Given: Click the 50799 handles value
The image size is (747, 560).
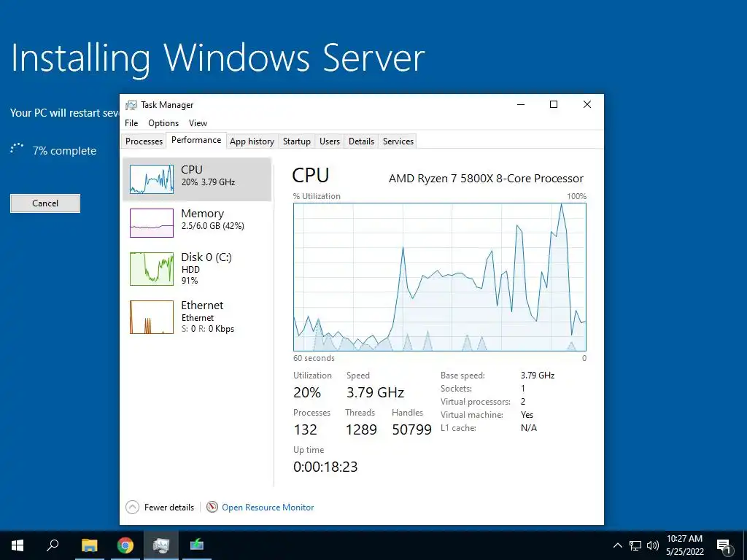Looking at the screenshot, I should [x=411, y=429].
